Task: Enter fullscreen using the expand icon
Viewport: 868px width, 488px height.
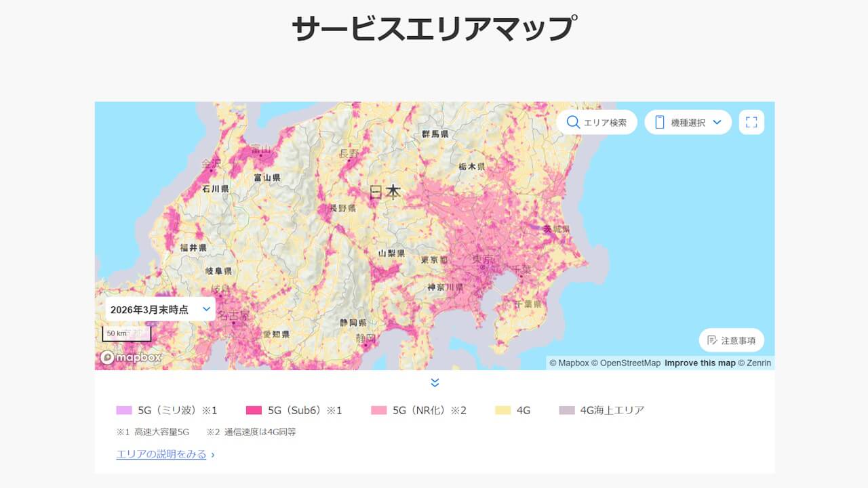Action: point(751,122)
